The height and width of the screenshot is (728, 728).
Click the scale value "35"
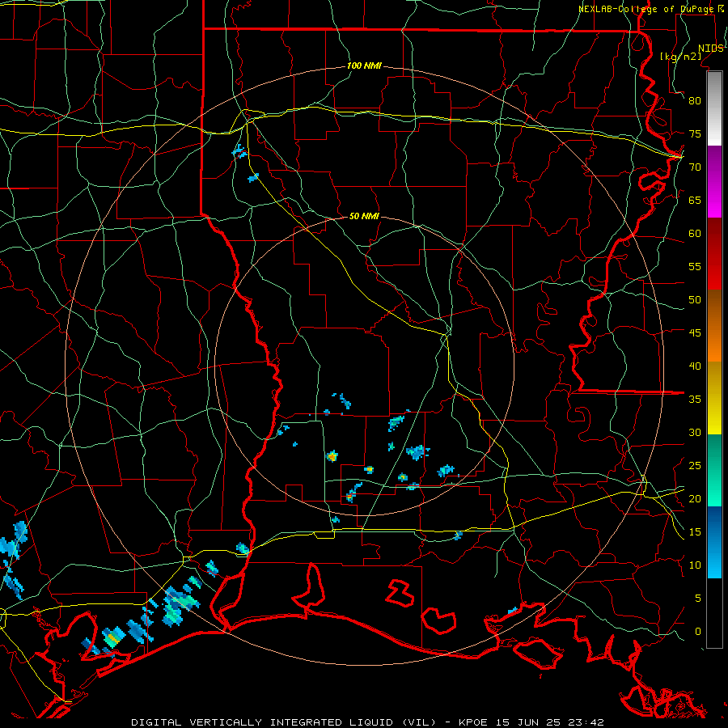[695, 400]
